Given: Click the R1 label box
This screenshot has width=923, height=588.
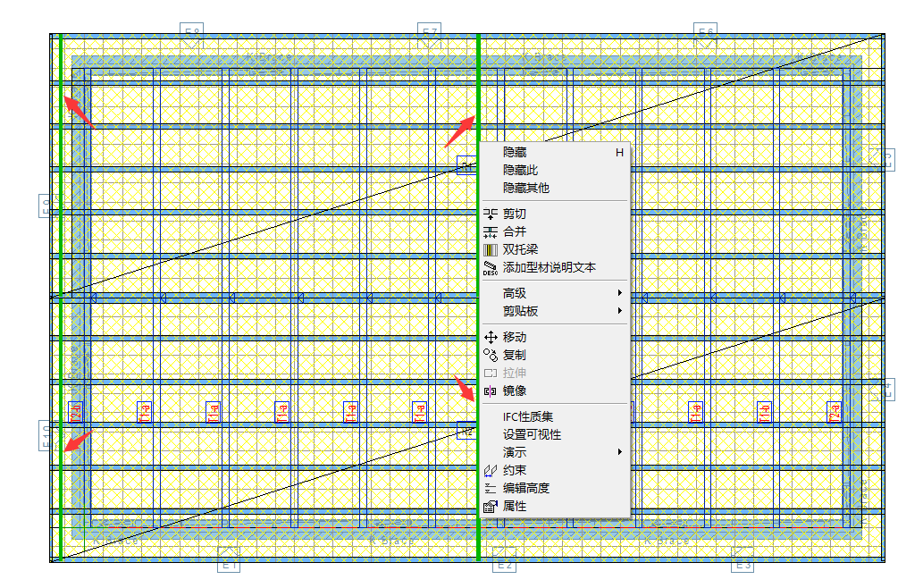Looking at the screenshot, I should (x=466, y=165).
